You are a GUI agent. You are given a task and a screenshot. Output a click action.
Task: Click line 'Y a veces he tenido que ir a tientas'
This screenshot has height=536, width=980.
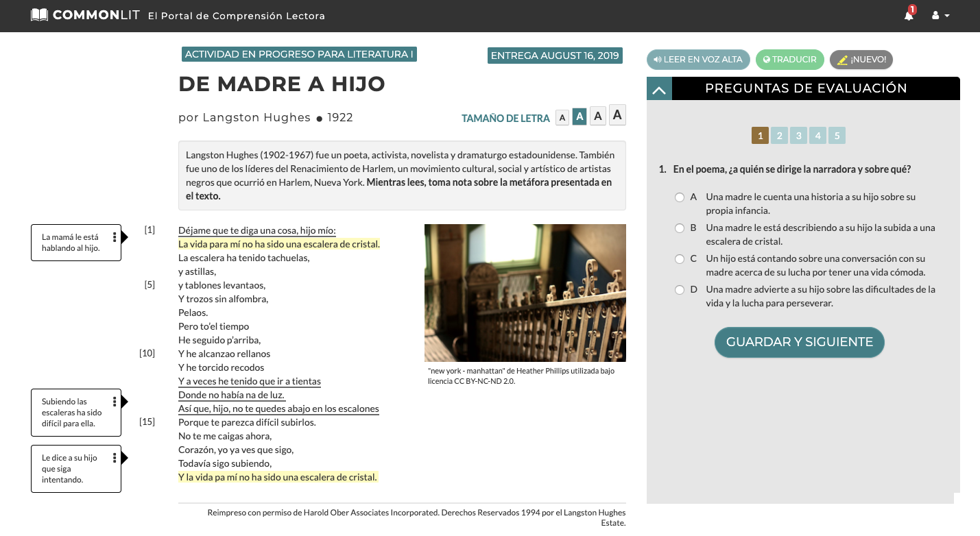click(x=250, y=381)
